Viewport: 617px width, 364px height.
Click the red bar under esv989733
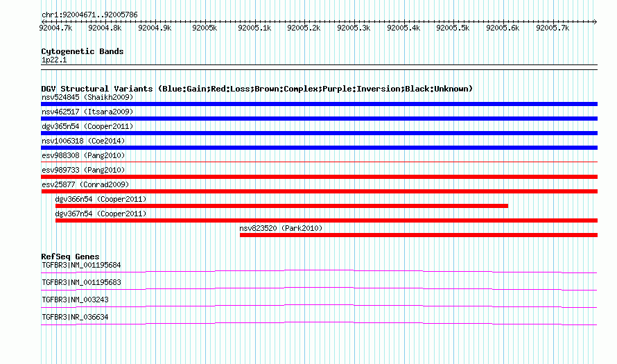click(319, 177)
